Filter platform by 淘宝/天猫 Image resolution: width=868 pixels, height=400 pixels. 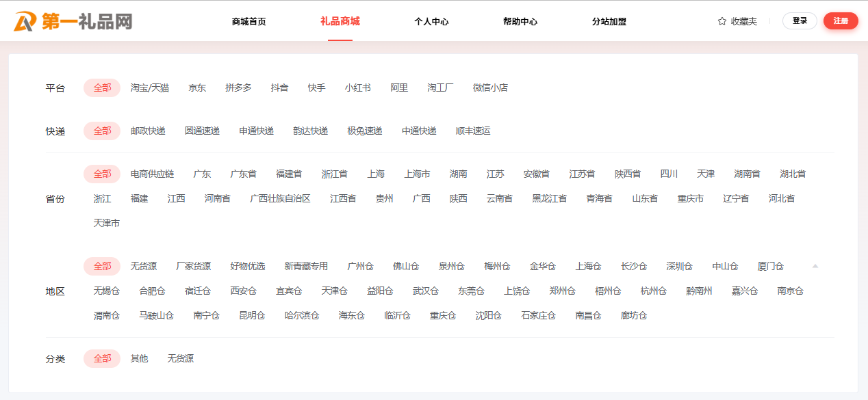point(150,88)
